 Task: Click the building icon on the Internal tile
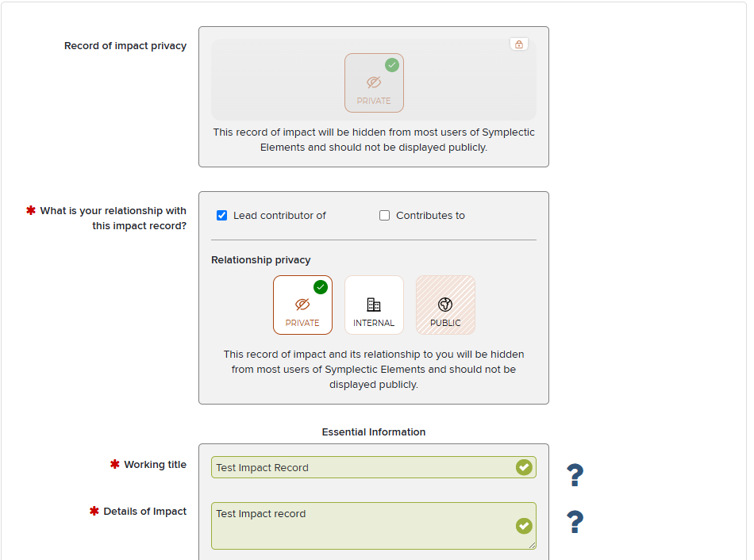(x=374, y=305)
